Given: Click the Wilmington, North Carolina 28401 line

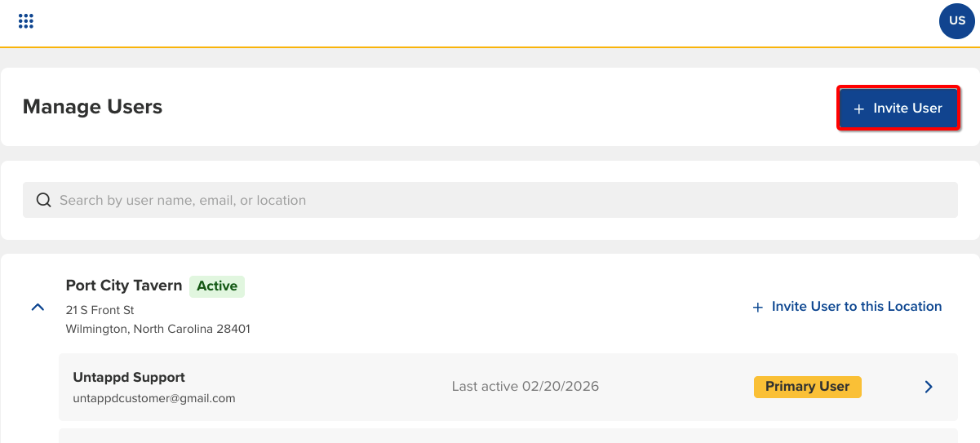Looking at the screenshot, I should click(x=158, y=330).
